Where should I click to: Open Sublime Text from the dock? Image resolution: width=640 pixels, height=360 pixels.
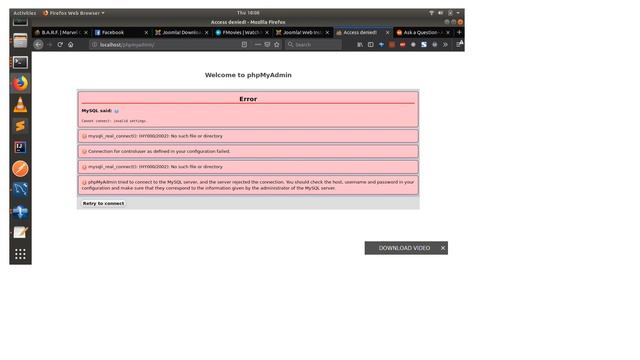(x=20, y=126)
